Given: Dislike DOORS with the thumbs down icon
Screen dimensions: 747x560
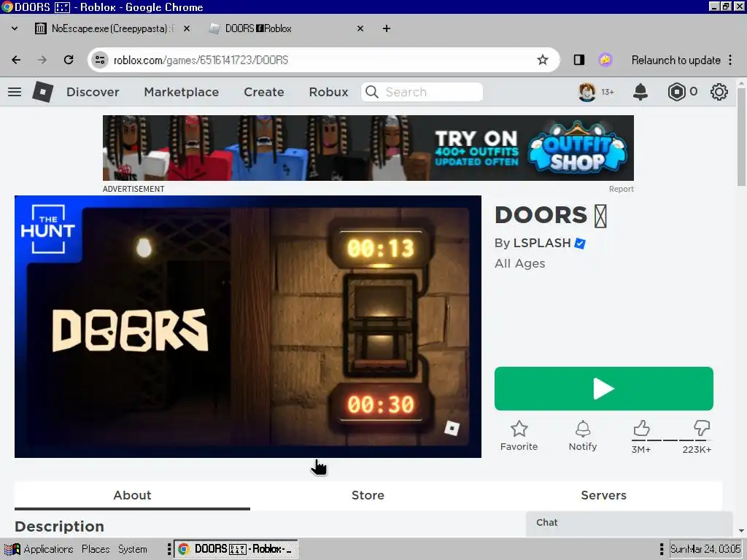Looking at the screenshot, I should click(701, 428).
